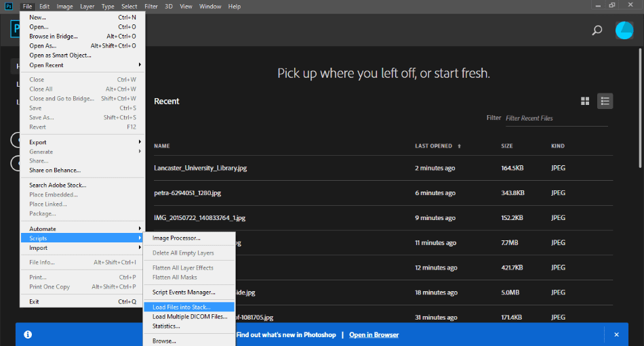
Task: Sort by NAME column header
Action: [x=162, y=146]
